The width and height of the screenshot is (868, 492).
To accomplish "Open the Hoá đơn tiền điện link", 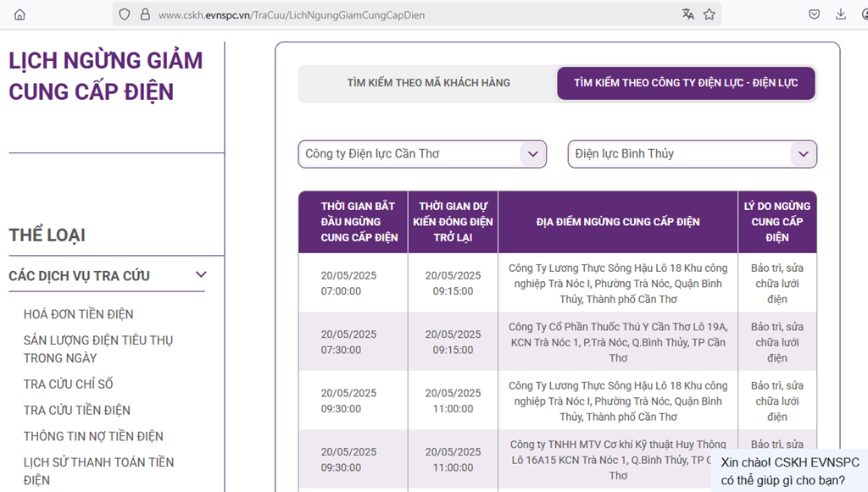I will [x=79, y=314].
